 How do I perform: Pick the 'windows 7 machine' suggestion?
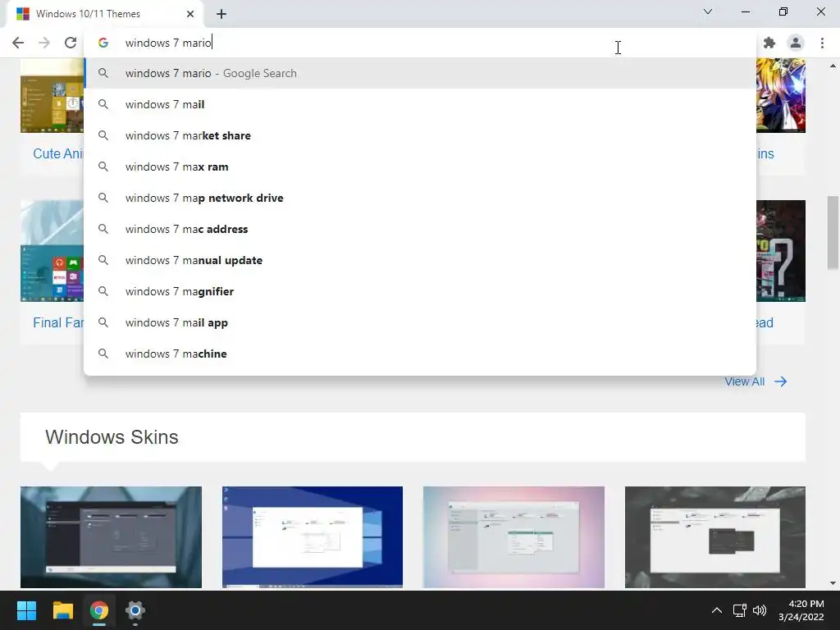coord(420,354)
